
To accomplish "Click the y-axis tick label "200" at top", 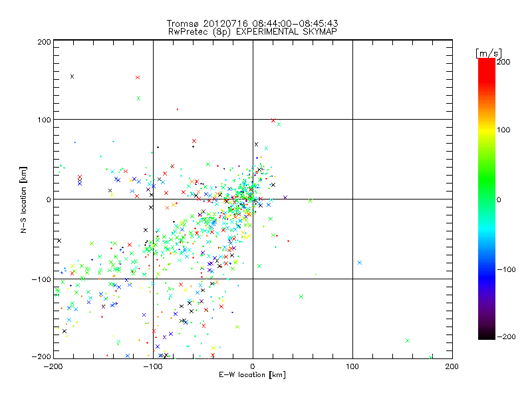I will click(44, 42).
